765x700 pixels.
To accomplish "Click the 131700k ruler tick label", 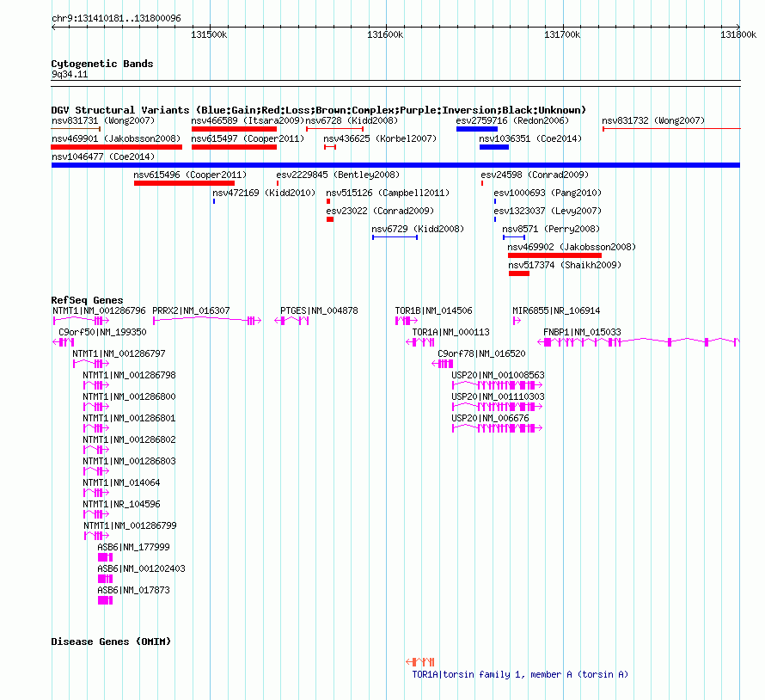I will tap(562, 34).
